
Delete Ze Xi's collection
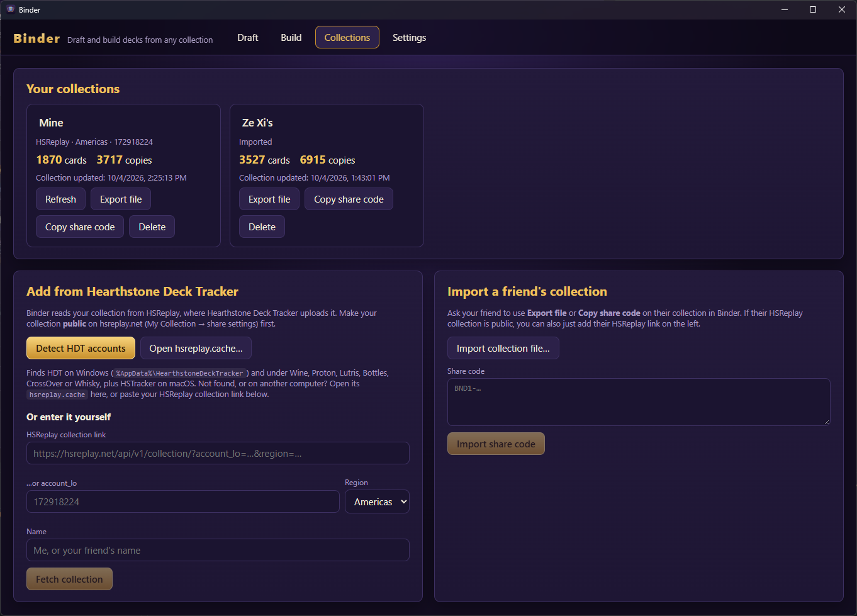[262, 227]
